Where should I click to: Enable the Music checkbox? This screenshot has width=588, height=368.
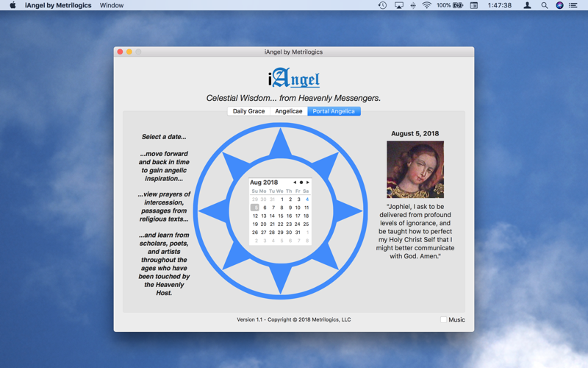(444, 319)
